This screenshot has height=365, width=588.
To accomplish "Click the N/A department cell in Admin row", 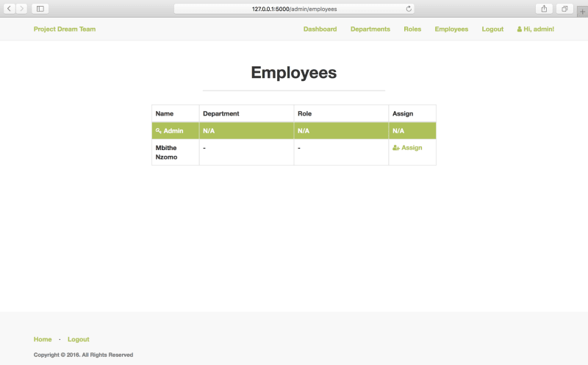I will pos(246,131).
